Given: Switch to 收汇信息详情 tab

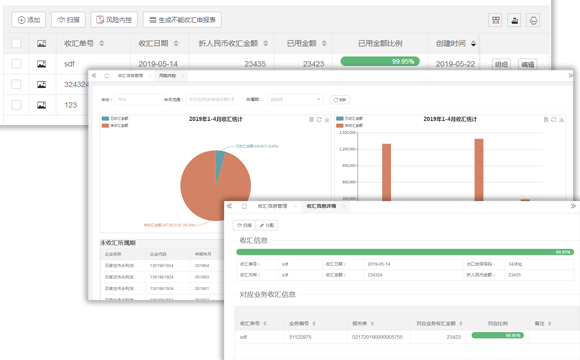Looking at the screenshot, I should 321,206.
